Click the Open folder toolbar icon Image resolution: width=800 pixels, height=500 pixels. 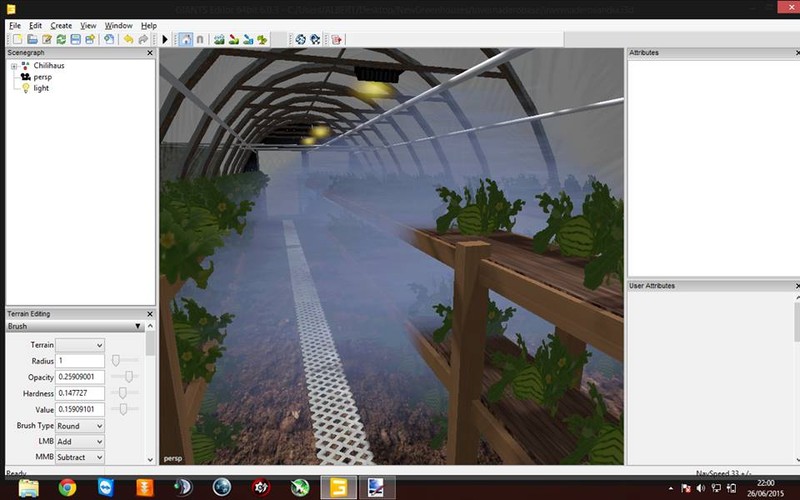click(32, 39)
